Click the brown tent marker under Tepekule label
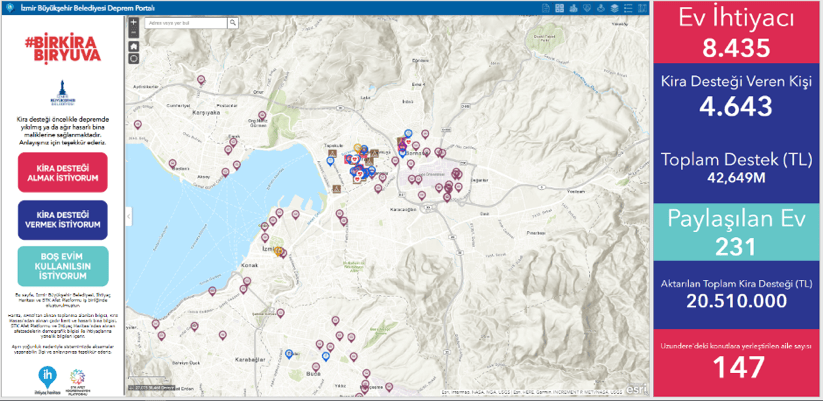The height and width of the screenshot is (401, 824). (332, 152)
